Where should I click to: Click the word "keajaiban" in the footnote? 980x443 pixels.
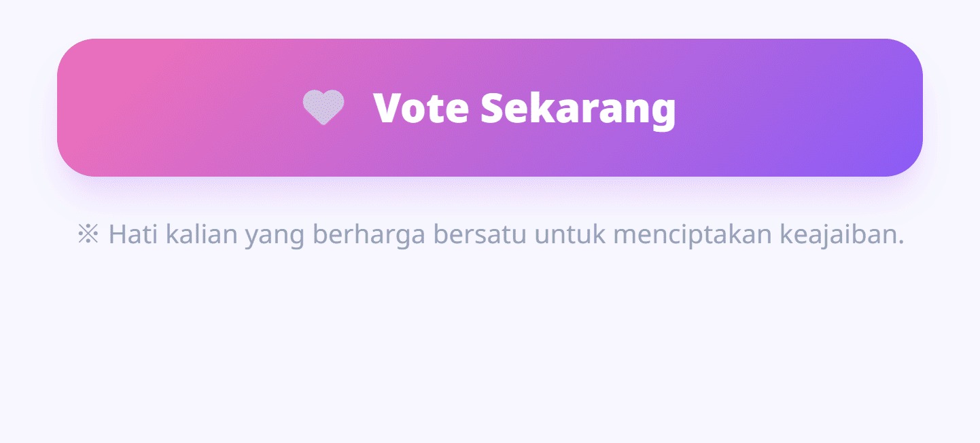841,234
